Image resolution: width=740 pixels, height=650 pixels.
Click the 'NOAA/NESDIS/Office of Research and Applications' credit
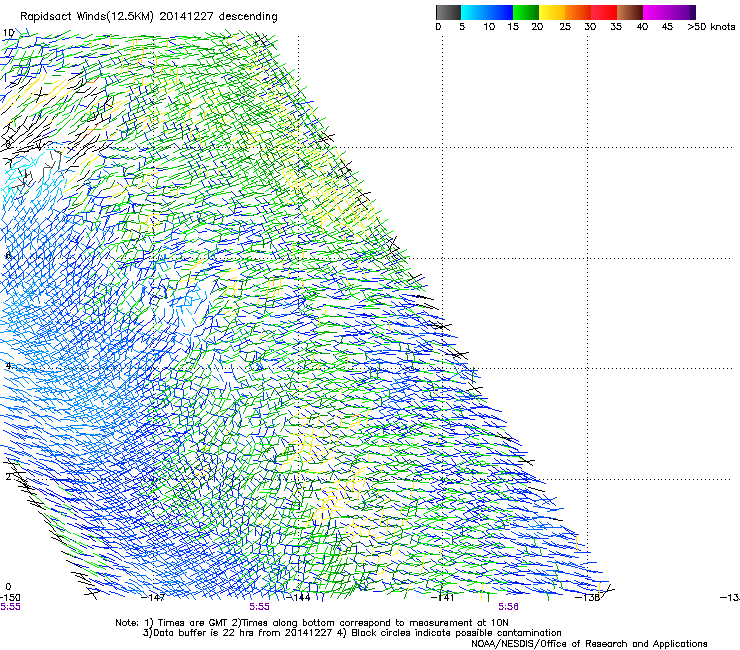[589, 644]
